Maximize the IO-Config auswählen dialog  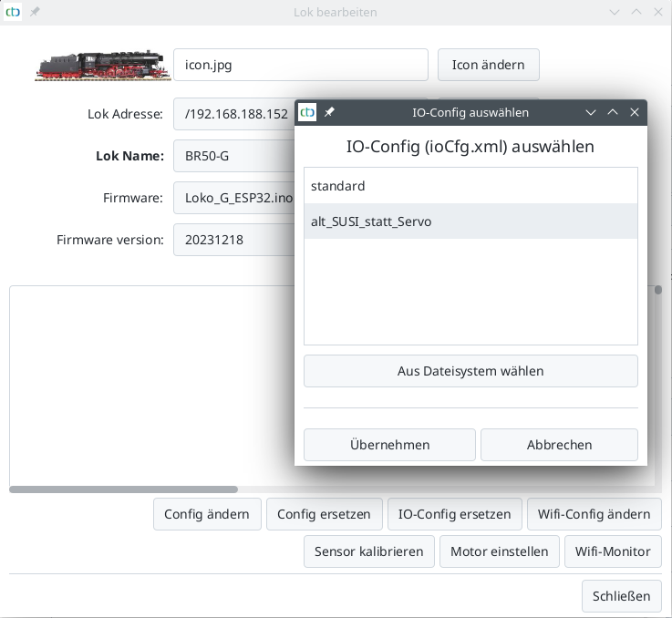tap(613, 112)
